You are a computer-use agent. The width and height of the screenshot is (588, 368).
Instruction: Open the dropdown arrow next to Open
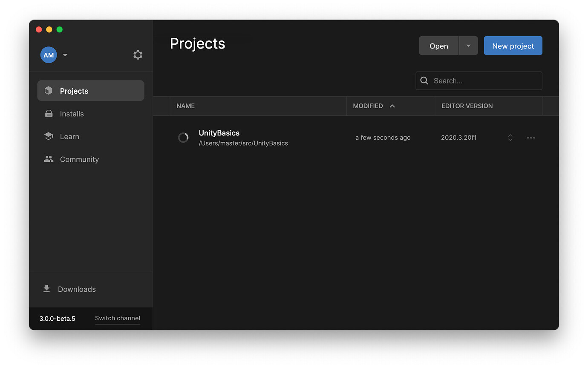pyautogui.click(x=468, y=46)
